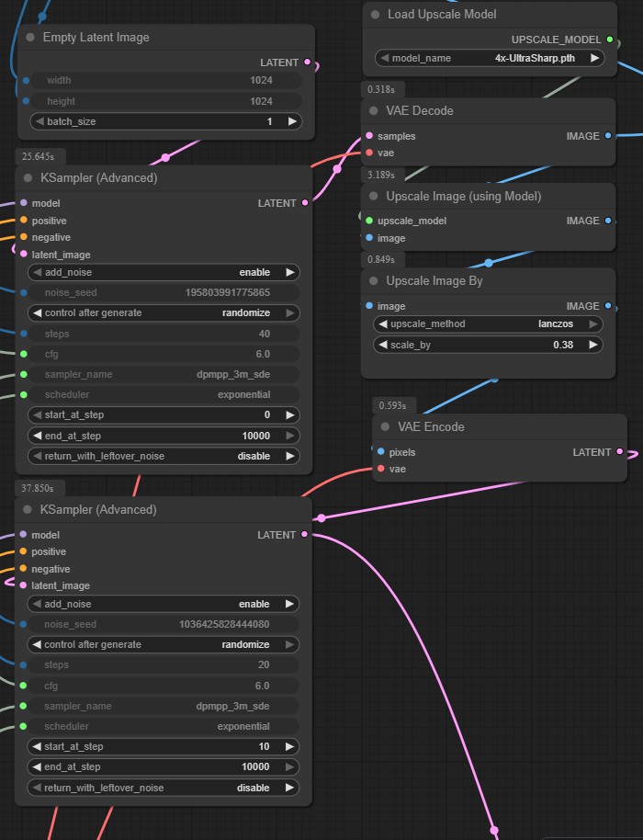Decrease batch_size with the left arrow
The height and width of the screenshot is (840, 643).
coord(39,121)
